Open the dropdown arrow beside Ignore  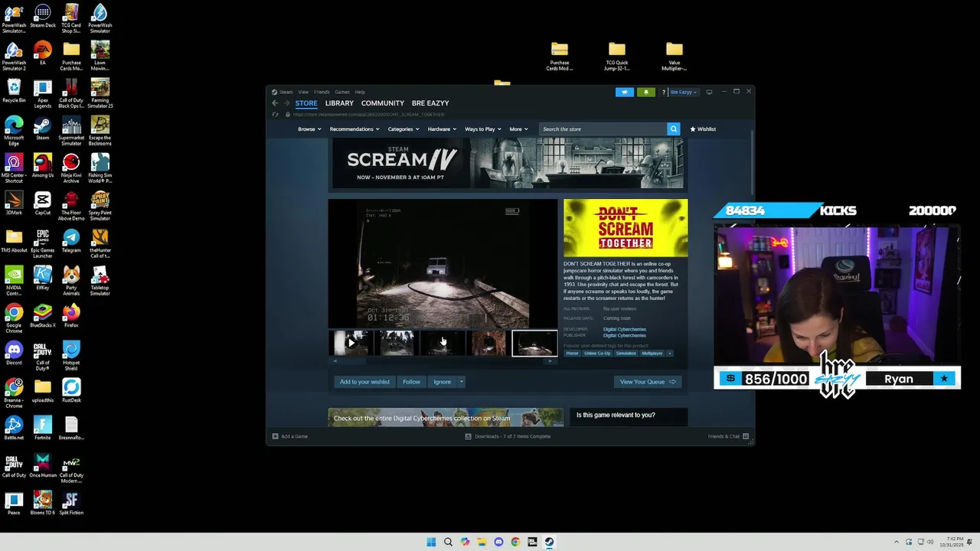coord(462,382)
